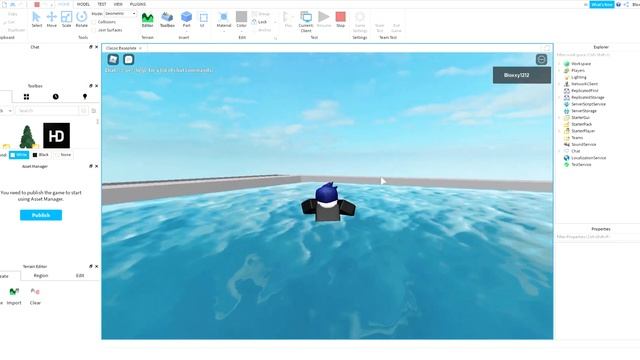Expand the StarterPlayer node
Image resolution: width=640 pixels, height=360 pixels.
point(560,131)
